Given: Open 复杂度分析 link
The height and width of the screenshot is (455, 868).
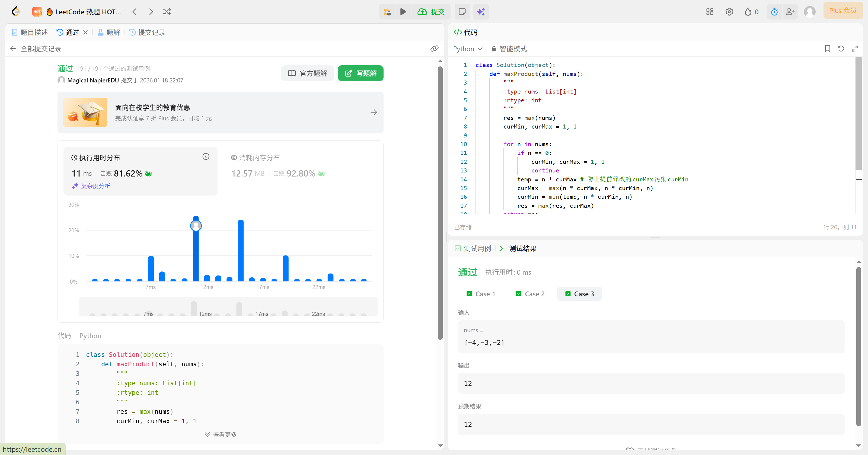Looking at the screenshot, I should (95, 186).
